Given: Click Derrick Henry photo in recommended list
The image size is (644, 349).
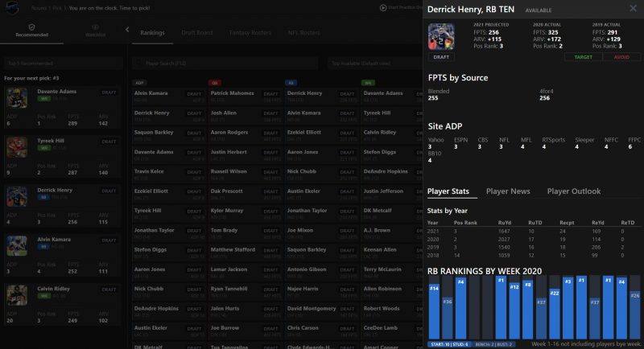Looking at the screenshot, I should [x=17, y=196].
